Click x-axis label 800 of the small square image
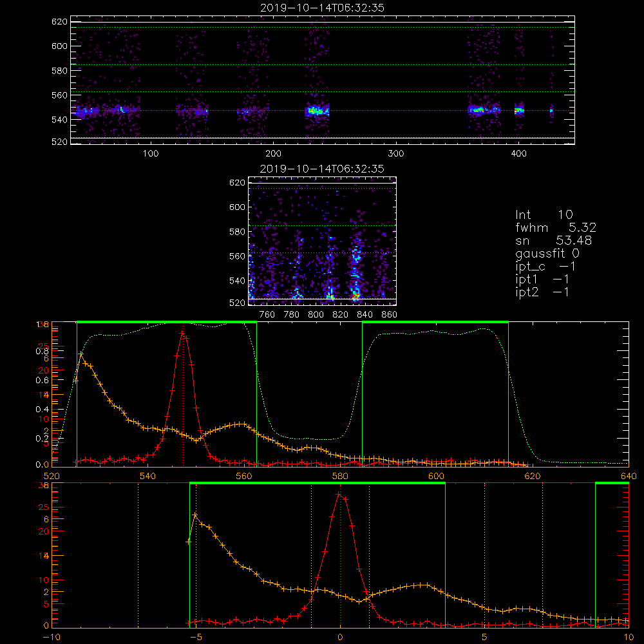The image size is (644, 644). click(316, 315)
